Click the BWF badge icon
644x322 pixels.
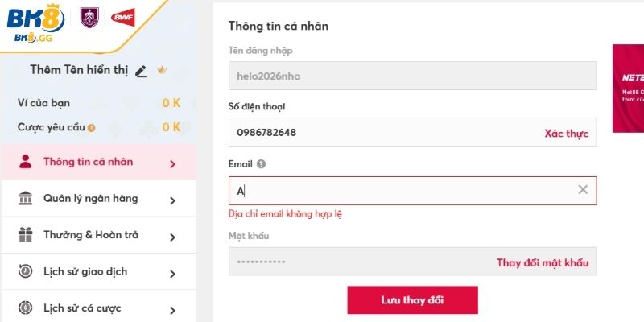(122, 18)
